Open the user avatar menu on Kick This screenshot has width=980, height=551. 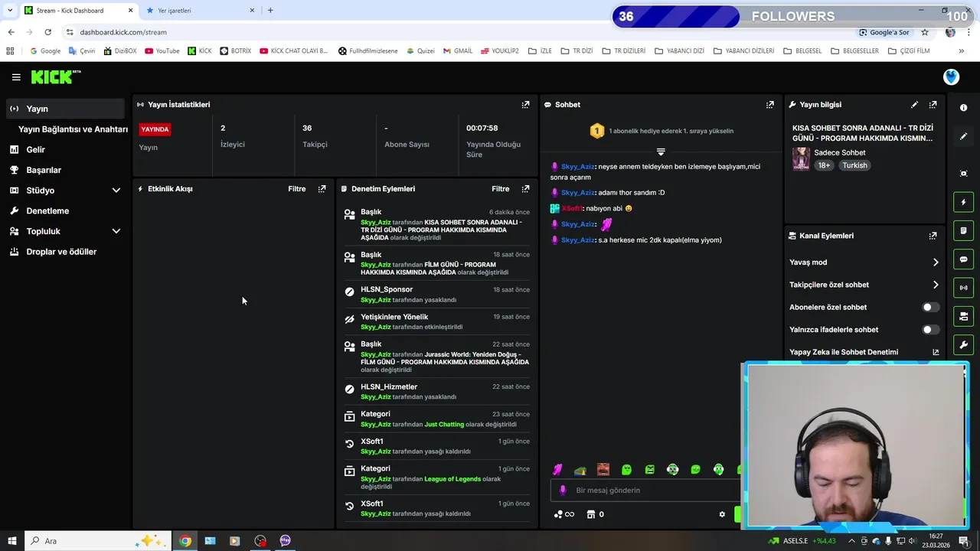(951, 77)
